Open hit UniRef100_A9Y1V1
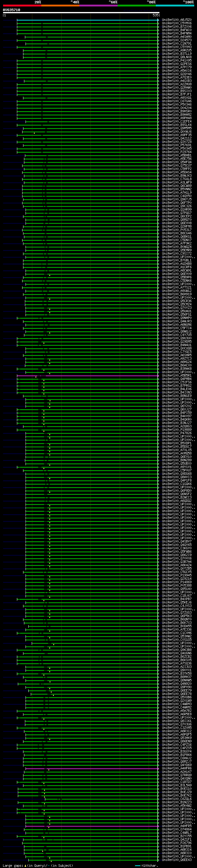Image resolution: width=197 pixels, height=868 pixels. coord(177,467)
